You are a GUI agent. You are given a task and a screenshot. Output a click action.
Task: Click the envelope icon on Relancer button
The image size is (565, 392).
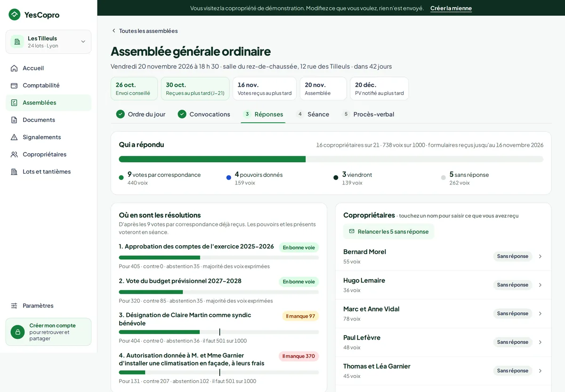[352, 232]
